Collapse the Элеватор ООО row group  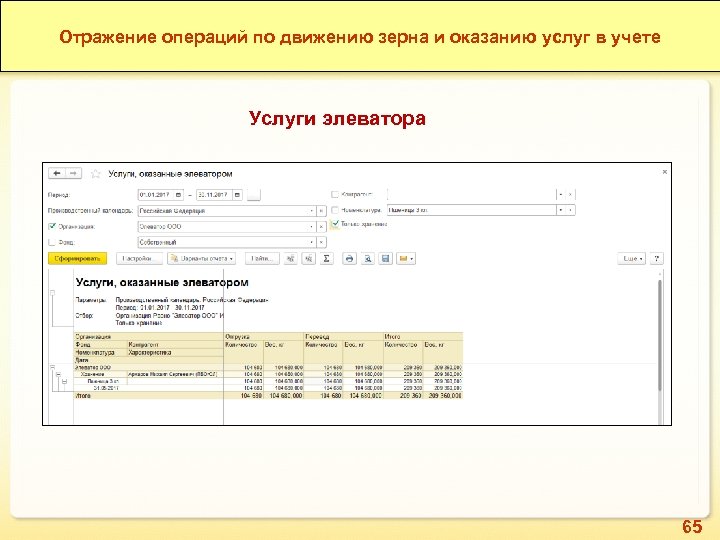click(x=52, y=367)
